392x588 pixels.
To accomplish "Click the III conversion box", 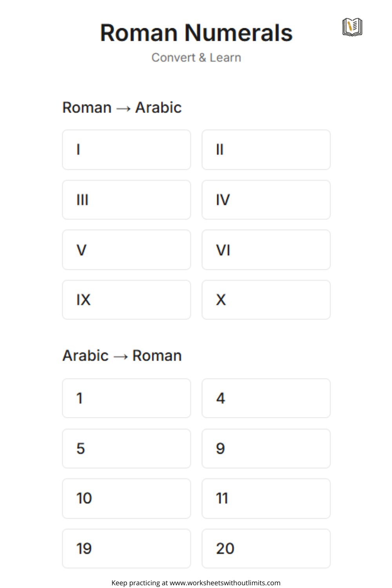I will 126,200.
